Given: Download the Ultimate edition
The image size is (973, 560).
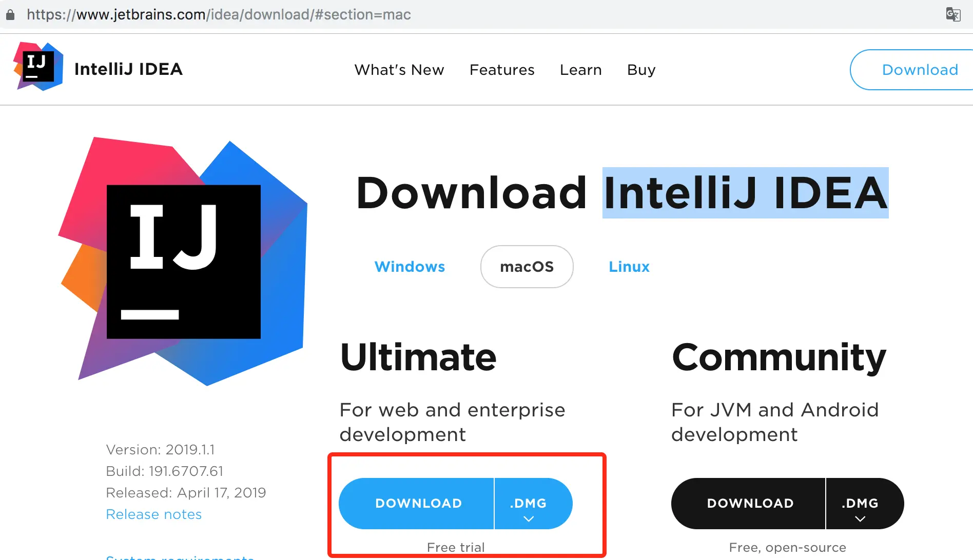Looking at the screenshot, I should point(417,504).
